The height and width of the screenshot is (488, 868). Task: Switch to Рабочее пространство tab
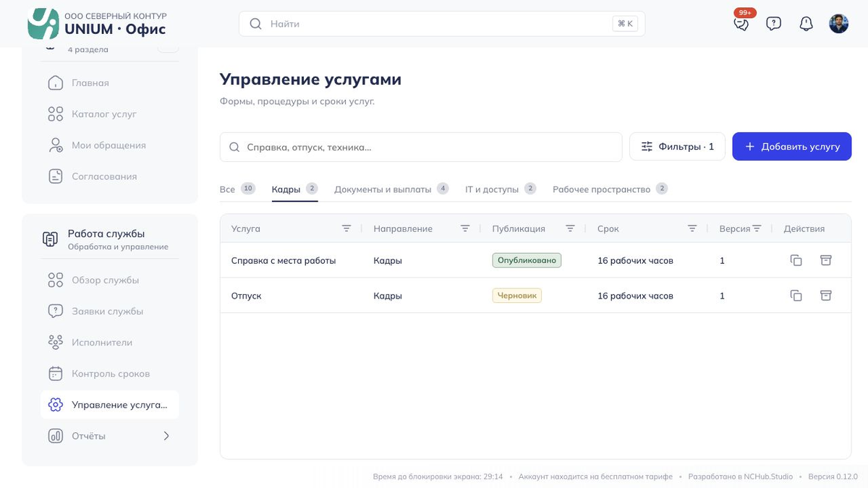[x=610, y=189]
